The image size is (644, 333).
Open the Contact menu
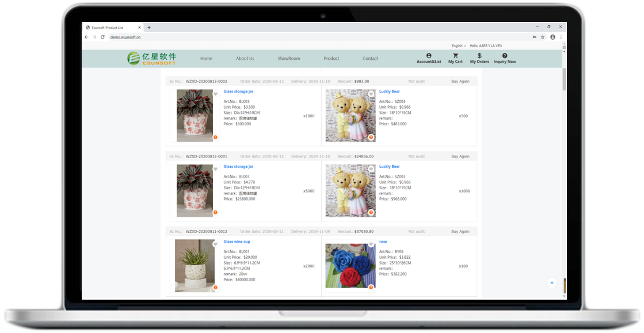370,58
